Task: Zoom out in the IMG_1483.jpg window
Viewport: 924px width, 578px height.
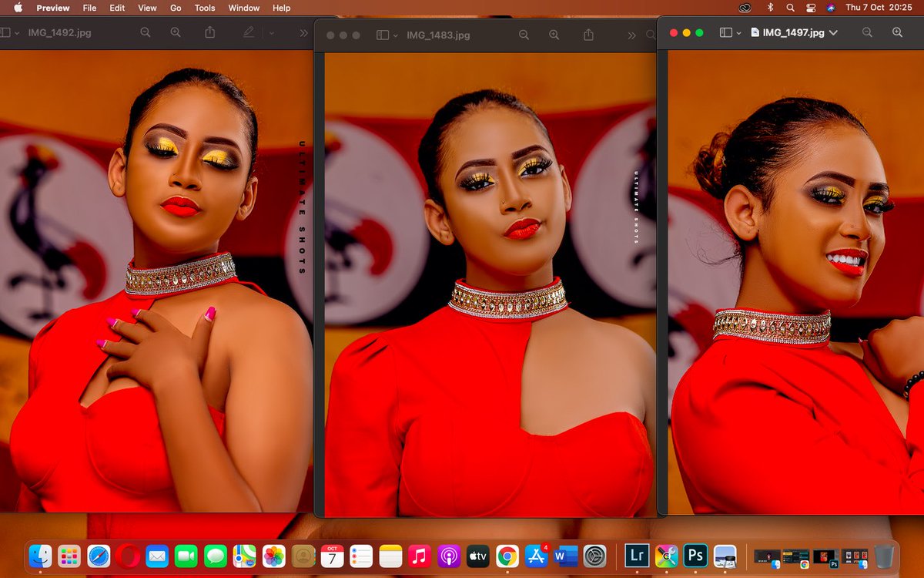Action: (524, 35)
